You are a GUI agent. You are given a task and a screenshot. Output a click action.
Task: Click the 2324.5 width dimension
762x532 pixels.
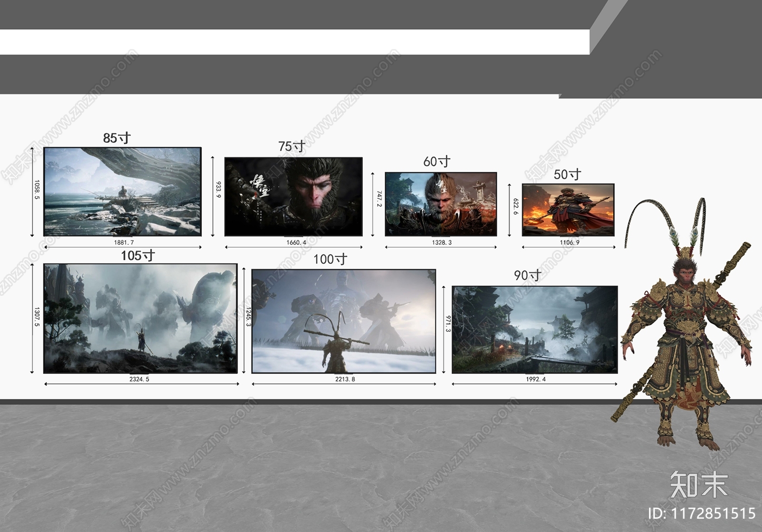[x=139, y=379]
